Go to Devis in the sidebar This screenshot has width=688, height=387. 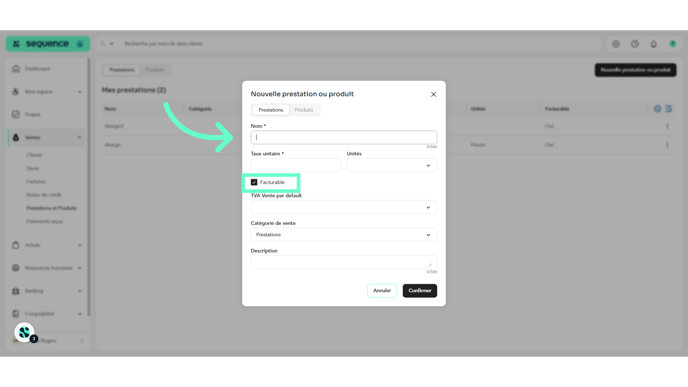point(32,168)
